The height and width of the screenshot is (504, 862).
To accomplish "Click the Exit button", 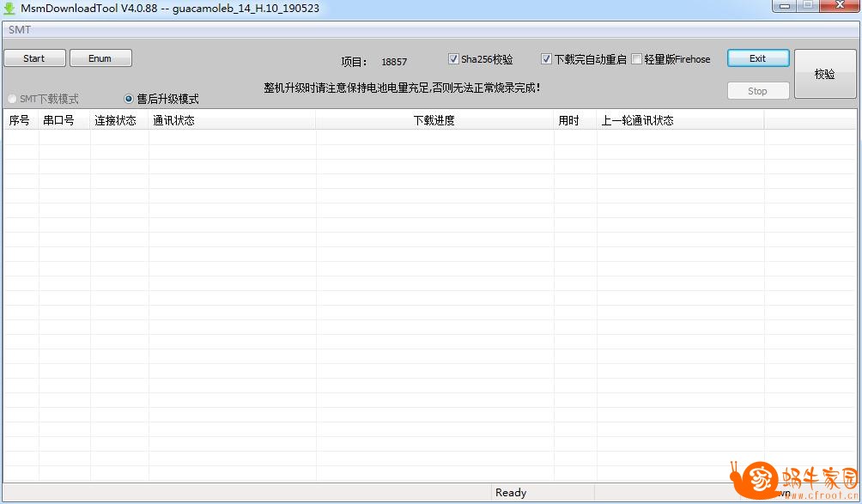I will 757,58.
